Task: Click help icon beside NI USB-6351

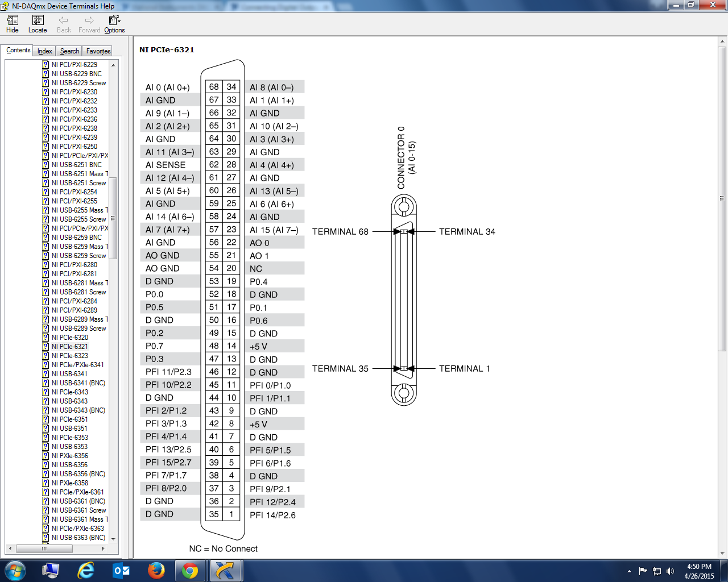Action: pos(45,429)
